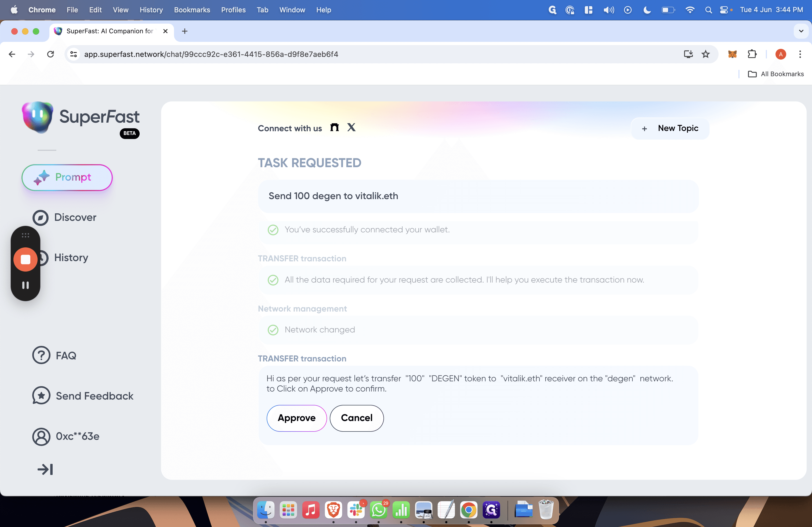Image resolution: width=812 pixels, height=527 pixels.
Task: Bookmark this page with the star icon
Action: click(706, 54)
